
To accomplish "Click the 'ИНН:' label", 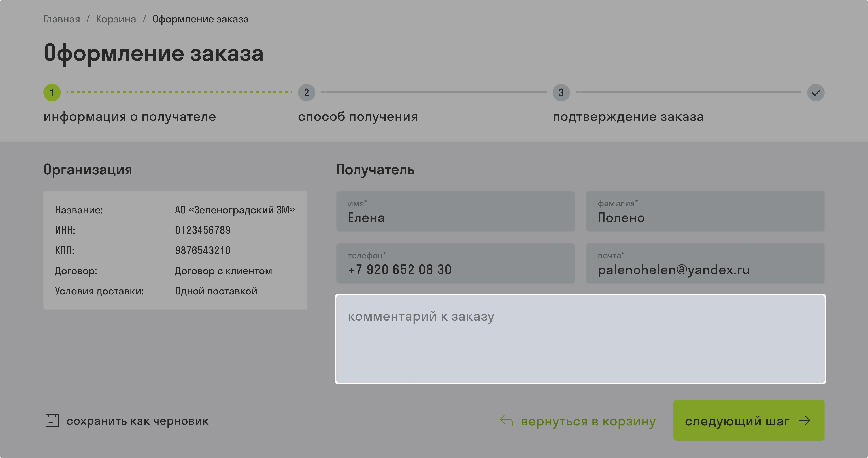I will pos(65,230).
